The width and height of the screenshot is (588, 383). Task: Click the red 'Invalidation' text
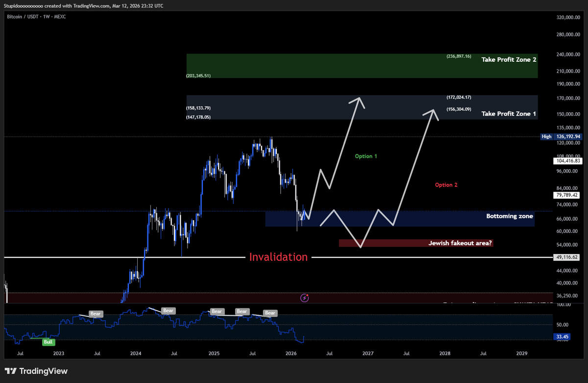coord(278,256)
